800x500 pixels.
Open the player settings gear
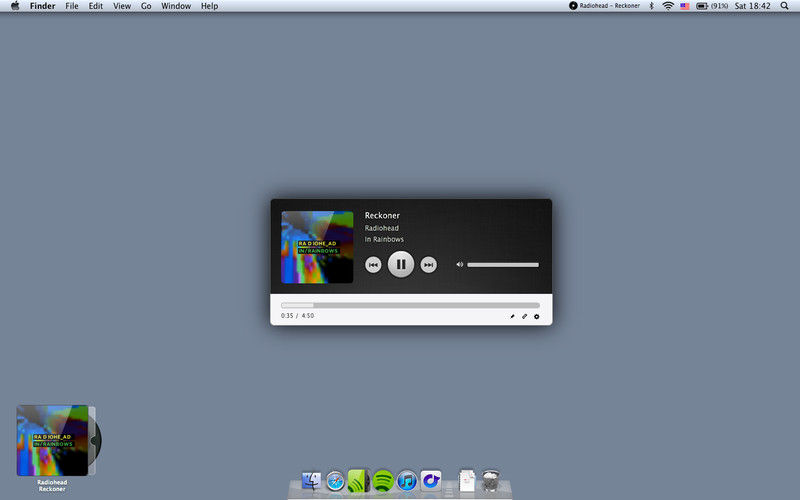coord(537,316)
